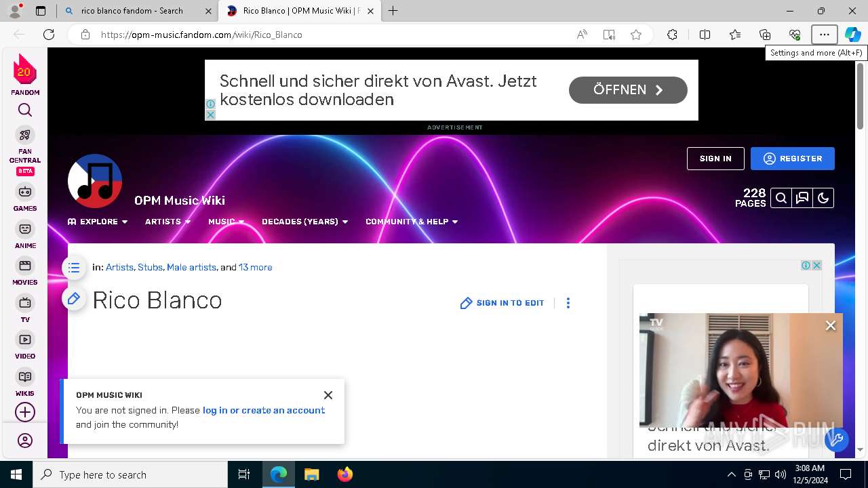
Task: Add this page to favorites star
Action: 636,35
